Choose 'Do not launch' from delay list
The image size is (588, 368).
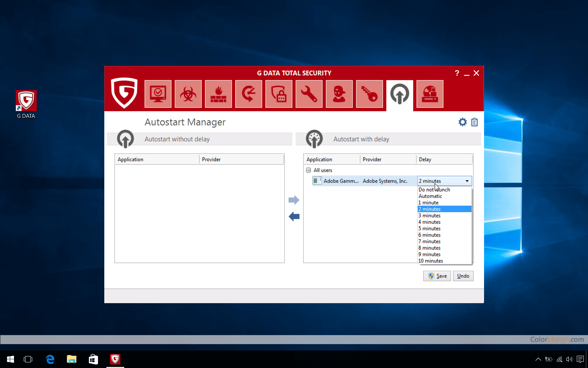click(445, 190)
